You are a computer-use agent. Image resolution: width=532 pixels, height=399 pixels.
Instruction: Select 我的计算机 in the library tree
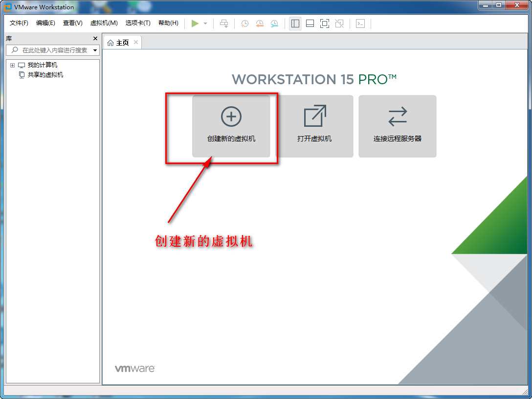click(43, 65)
